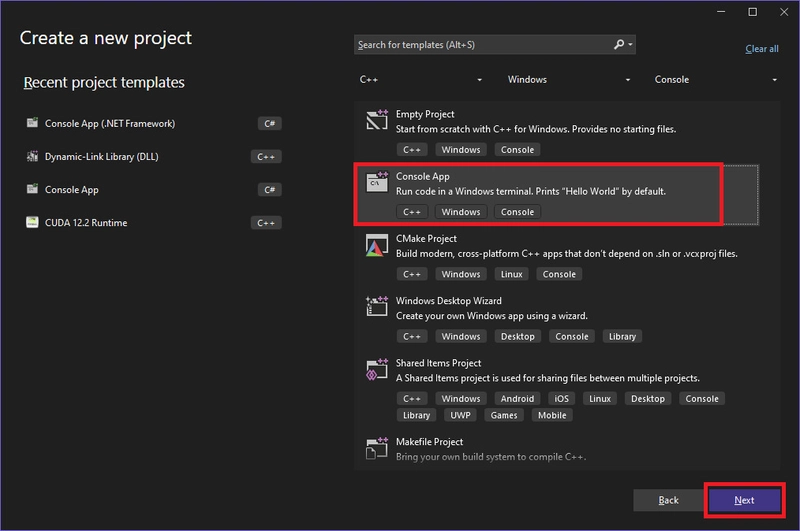The height and width of the screenshot is (531, 800).
Task: Click the Makefile Project icon
Action: point(377,448)
